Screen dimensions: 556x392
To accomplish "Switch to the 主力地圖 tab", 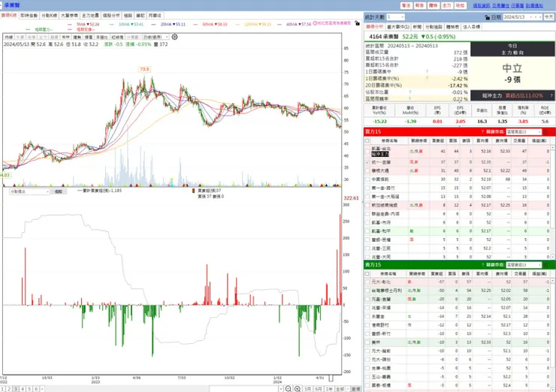I will [90, 16].
